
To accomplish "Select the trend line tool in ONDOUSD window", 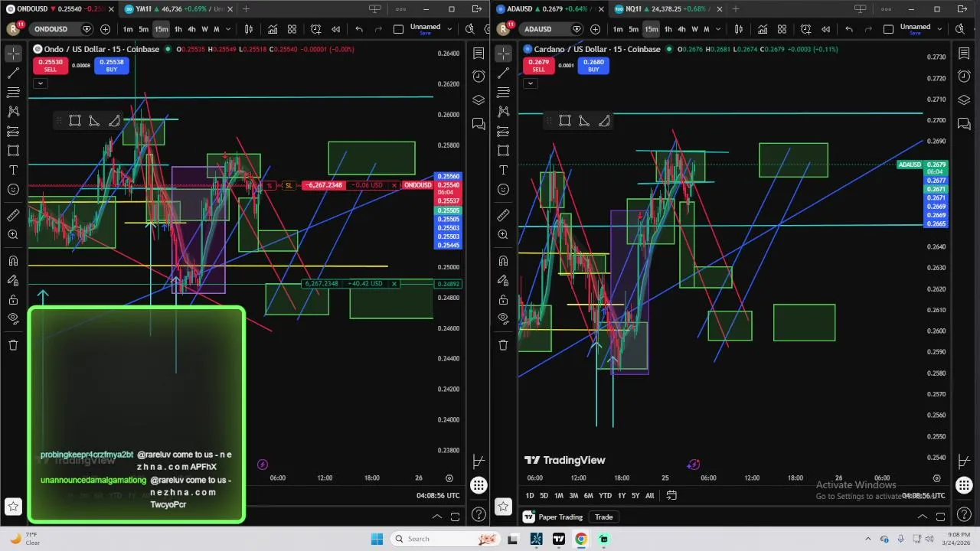I will pos(13,73).
